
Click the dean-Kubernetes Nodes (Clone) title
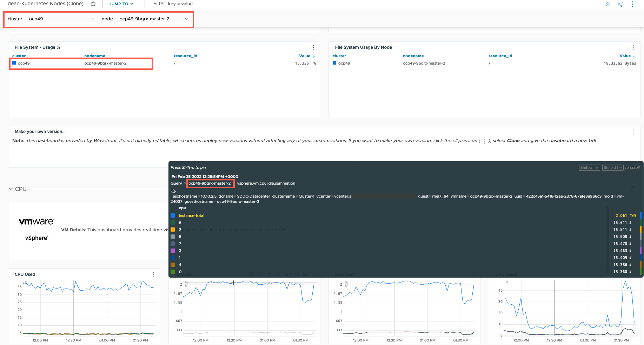[x=46, y=4]
